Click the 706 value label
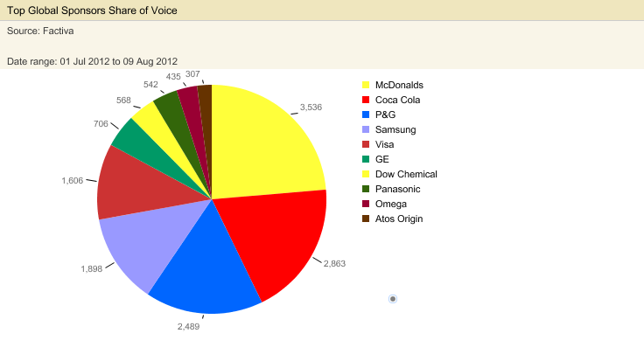The width and height of the screenshot is (644, 347). coord(101,123)
